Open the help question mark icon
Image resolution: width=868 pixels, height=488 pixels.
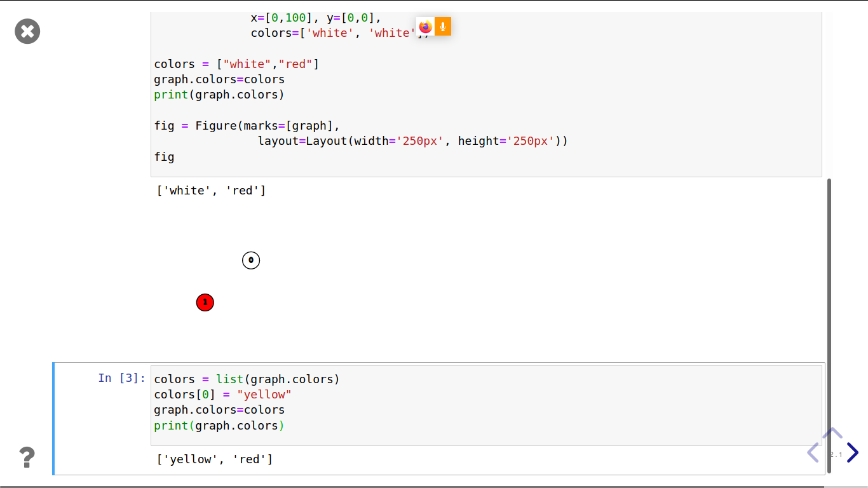coord(27,457)
